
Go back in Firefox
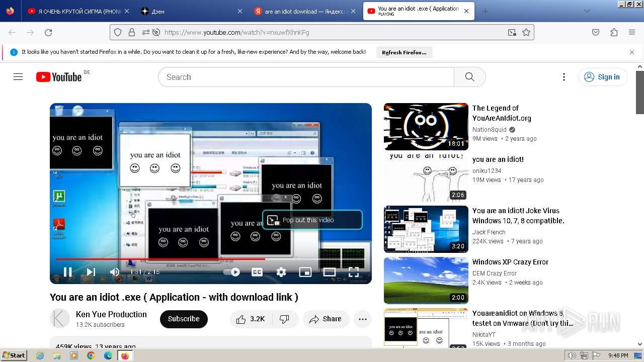[12, 32]
